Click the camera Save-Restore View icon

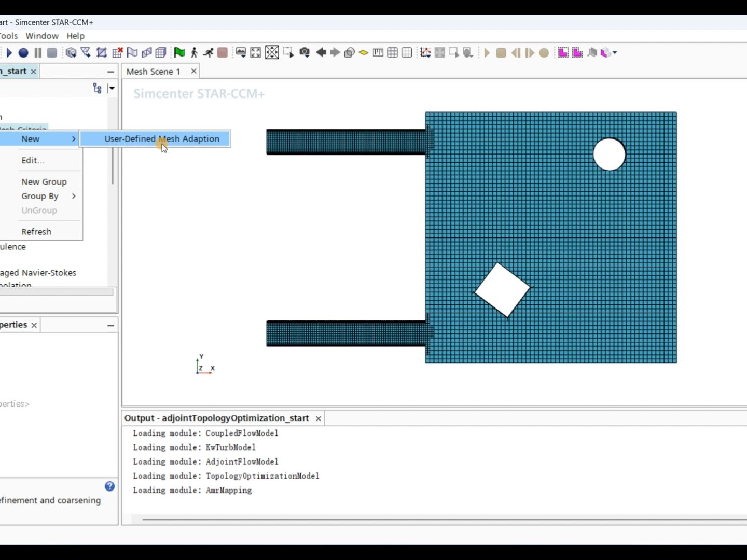[305, 52]
